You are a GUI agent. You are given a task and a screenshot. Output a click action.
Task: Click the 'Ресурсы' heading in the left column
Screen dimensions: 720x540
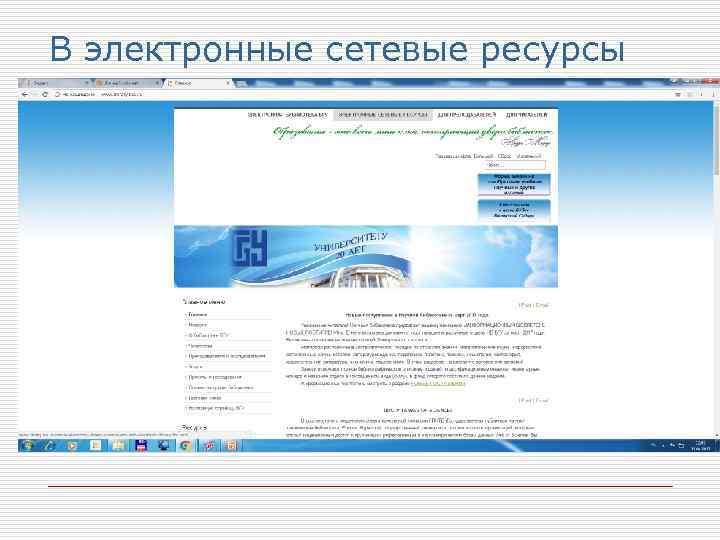point(194,428)
